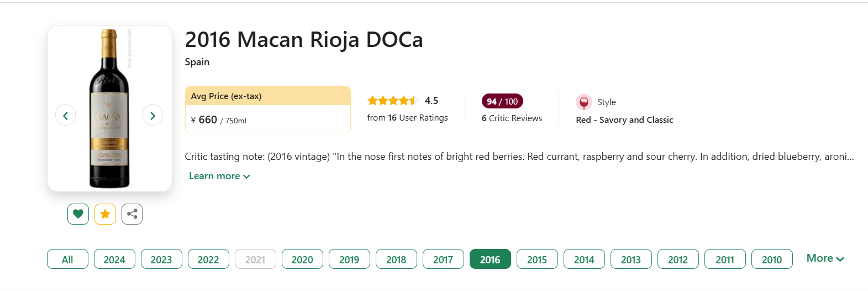Show the previous bottle image
This screenshot has width=868, height=291.
click(66, 115)
